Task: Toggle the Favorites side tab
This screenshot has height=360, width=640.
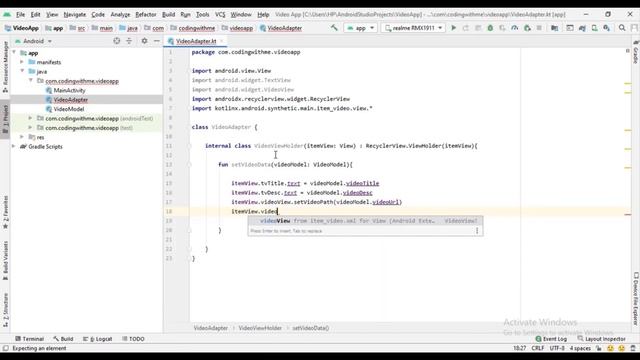Action: point(5,212)
